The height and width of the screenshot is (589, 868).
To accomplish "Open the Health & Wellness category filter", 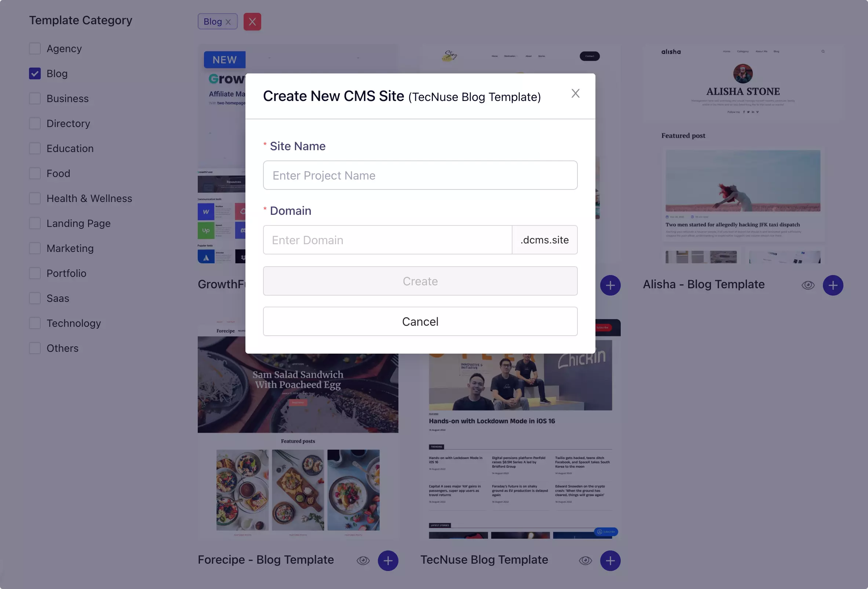I will [34, 198].
